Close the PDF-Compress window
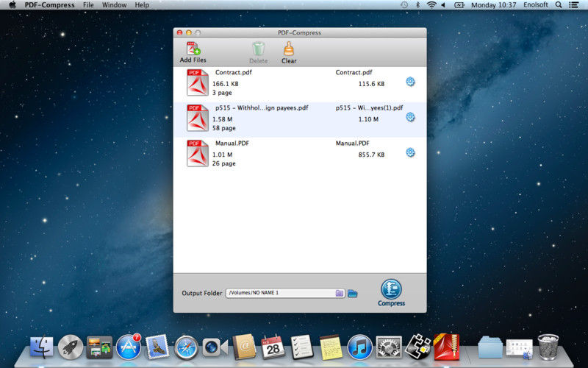Screen dimensions: 588x368 coord(179,32)
